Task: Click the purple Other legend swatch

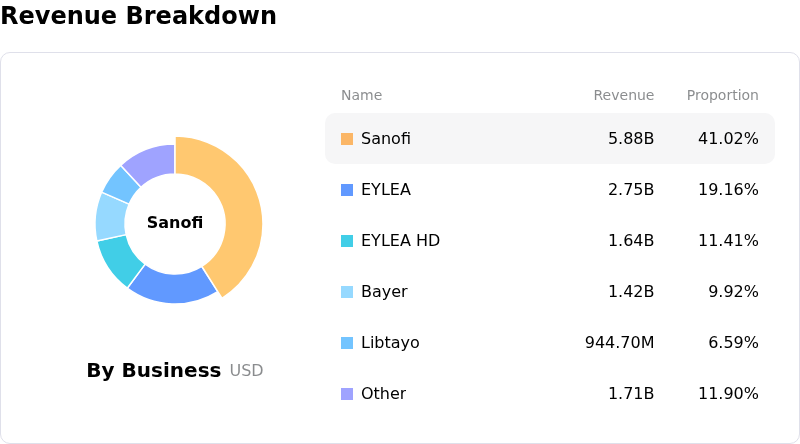Action: [347, 394]
